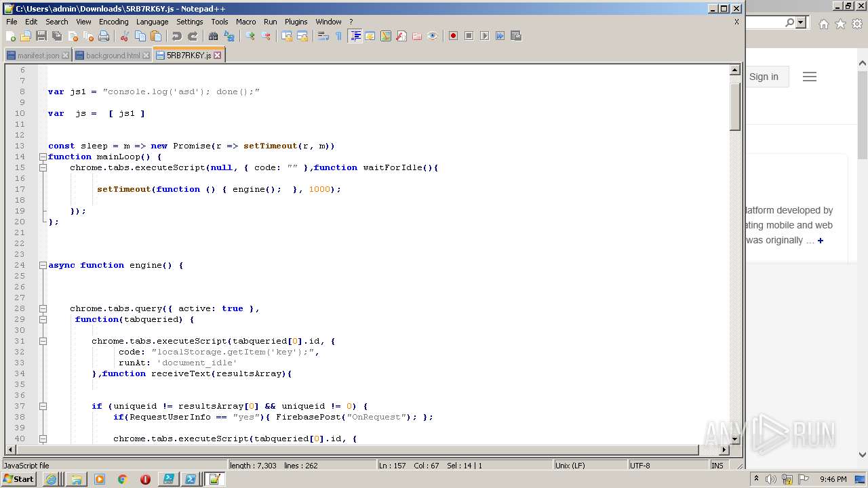
Task: Click the Zoom Out toolbar icon
Action: pyautogui.click(x=266, y=36)
